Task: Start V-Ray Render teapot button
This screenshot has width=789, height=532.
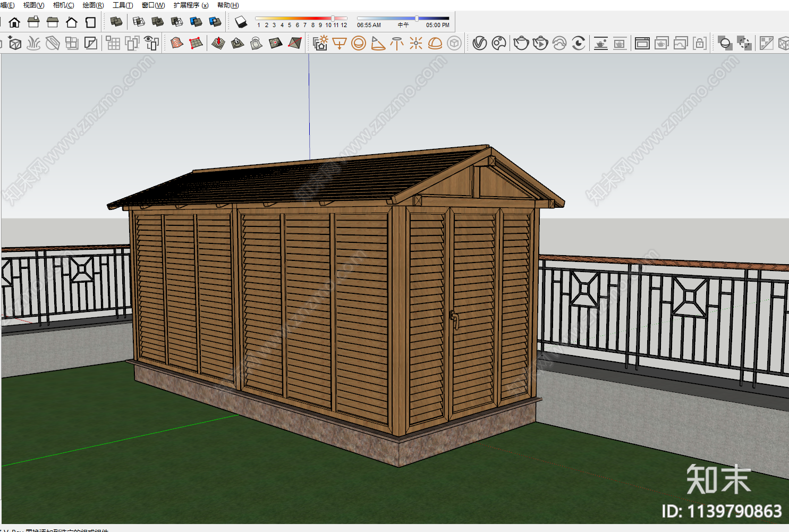Action: point(521,43)
